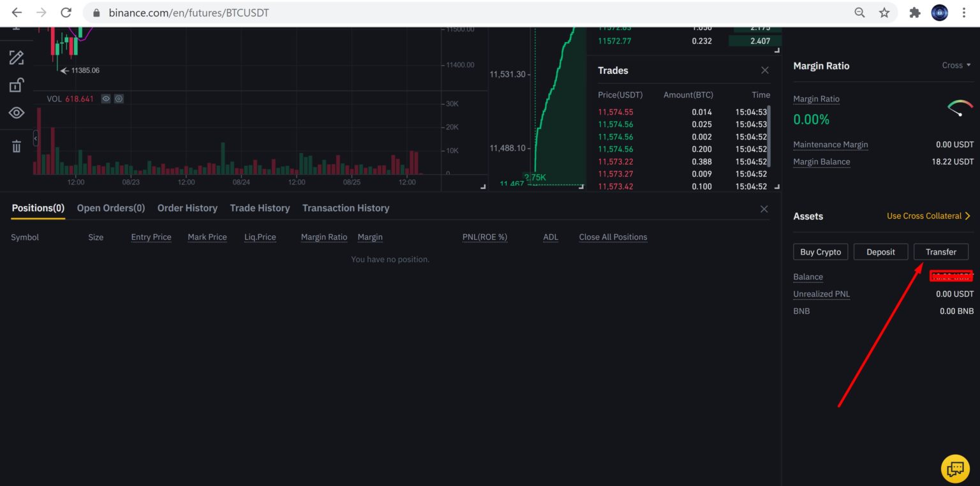
Task: Click the Buy Crypto button
Action: point(820,252)
